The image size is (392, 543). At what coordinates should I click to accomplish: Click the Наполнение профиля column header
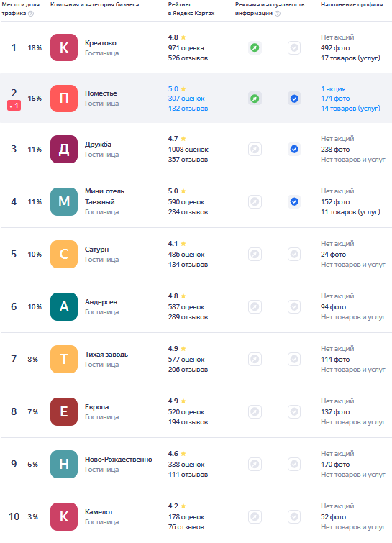352,4
